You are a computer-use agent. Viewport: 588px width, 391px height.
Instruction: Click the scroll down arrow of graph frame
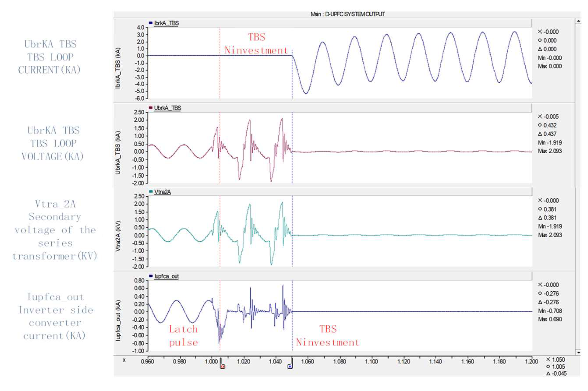coord(578,352)
